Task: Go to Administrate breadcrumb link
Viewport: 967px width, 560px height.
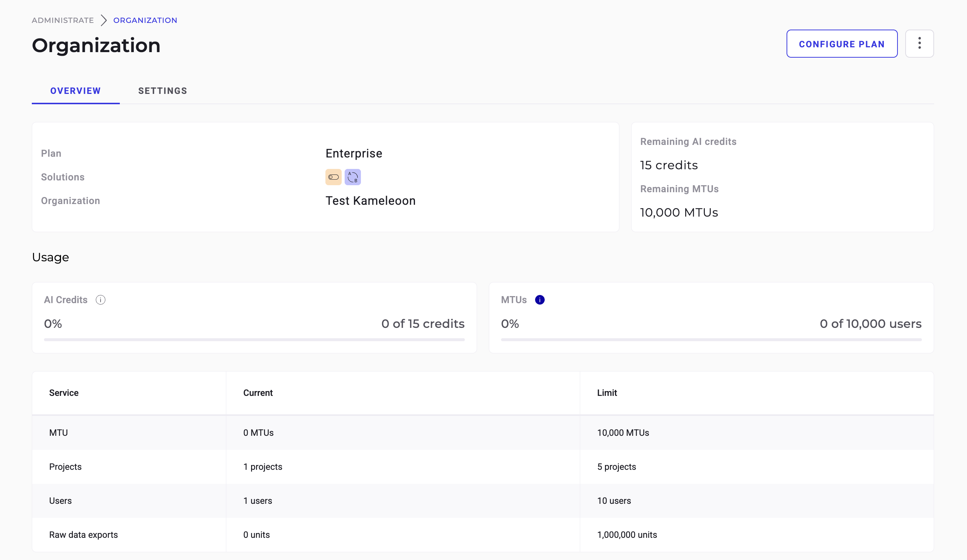Action: coord(62,20)
